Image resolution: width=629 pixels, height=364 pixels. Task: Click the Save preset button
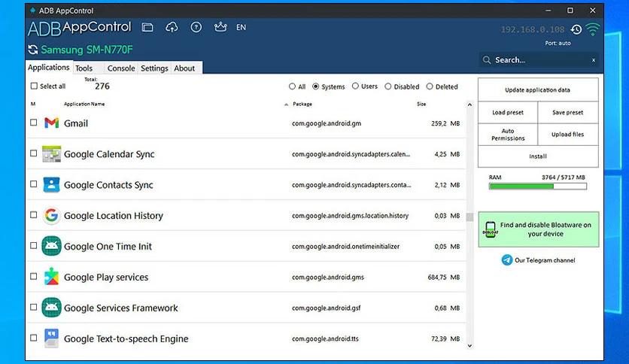point(567,112)
